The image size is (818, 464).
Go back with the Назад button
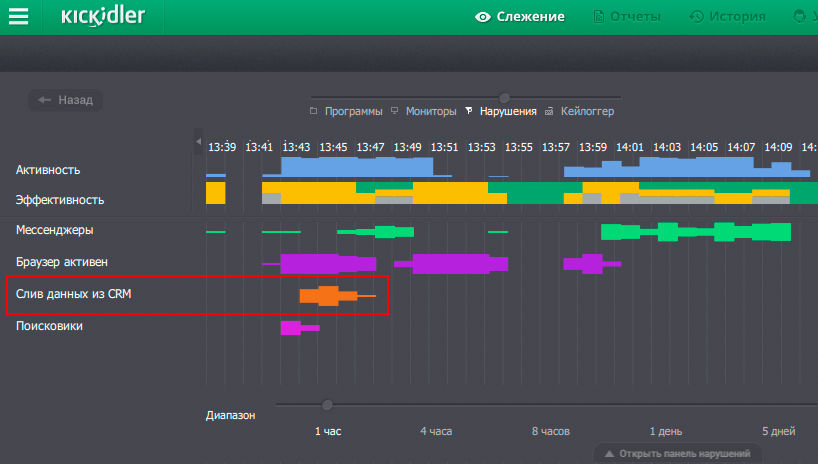click(x=66, y=100)
